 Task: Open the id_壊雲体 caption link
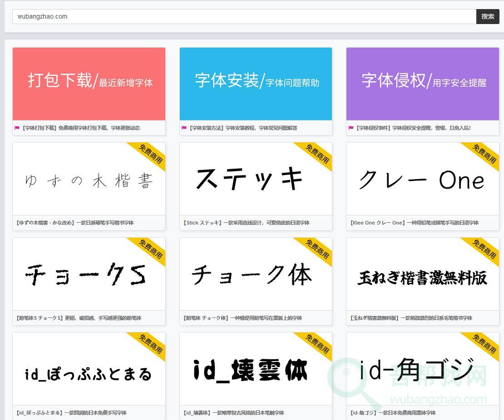234,413
